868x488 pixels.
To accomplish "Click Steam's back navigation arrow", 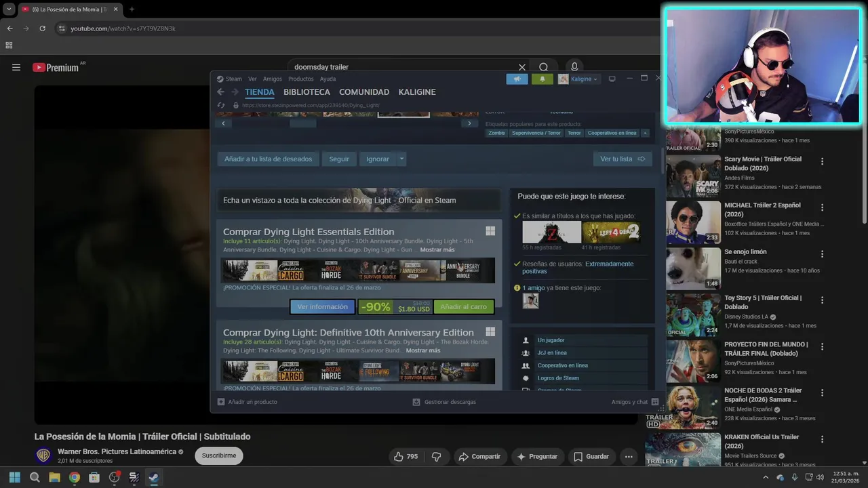I will [220, 92].
